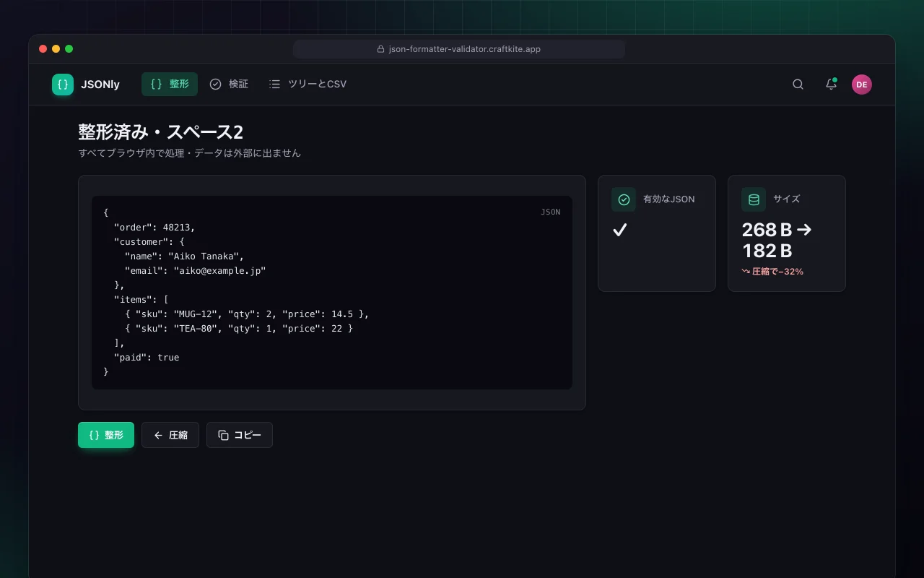Click the "name": "Aiko Tanaka" line
924x578 pixels.
(185, 256)
